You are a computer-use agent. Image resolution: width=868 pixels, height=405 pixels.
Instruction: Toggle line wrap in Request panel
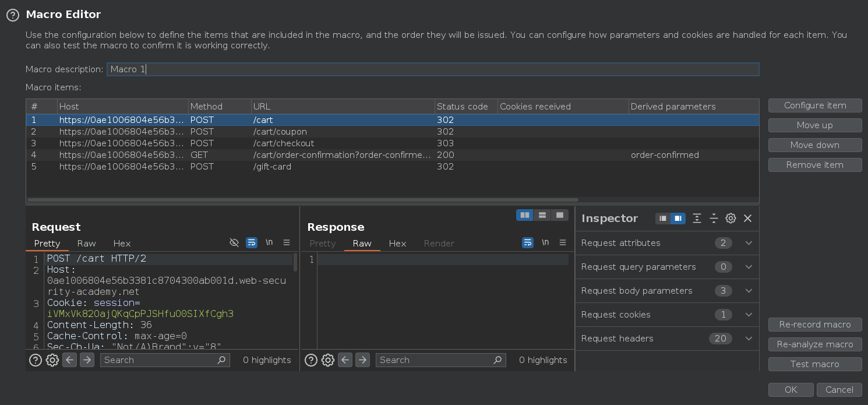(252, 242)
